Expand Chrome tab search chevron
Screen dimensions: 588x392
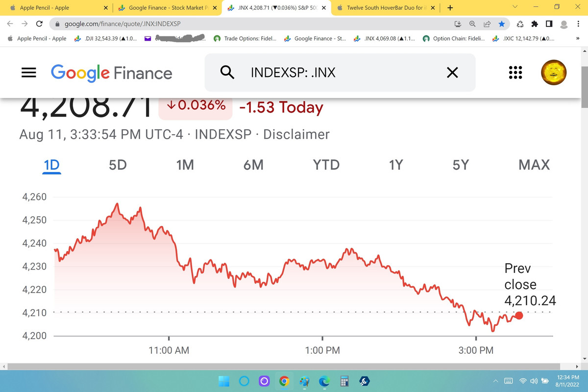515,7
